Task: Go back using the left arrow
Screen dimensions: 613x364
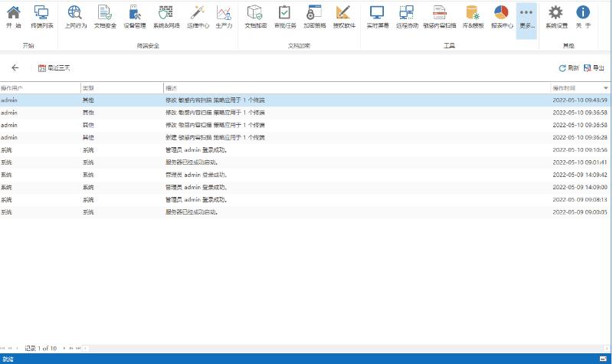Action: (15, 68)
